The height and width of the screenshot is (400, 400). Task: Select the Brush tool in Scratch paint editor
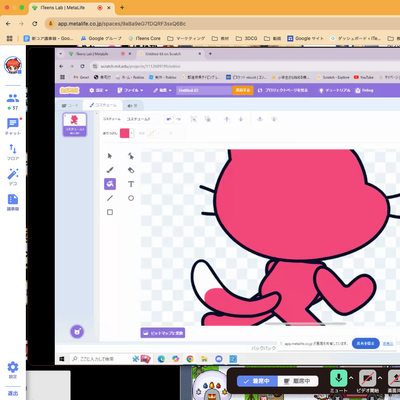pyautogui.click(x=110, y=170)
